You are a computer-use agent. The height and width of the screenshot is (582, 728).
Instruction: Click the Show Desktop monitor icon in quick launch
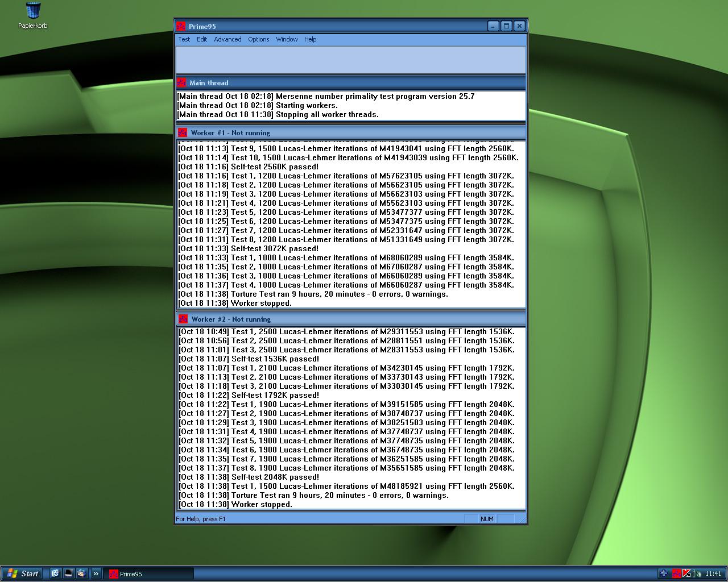tap(68, 573)
